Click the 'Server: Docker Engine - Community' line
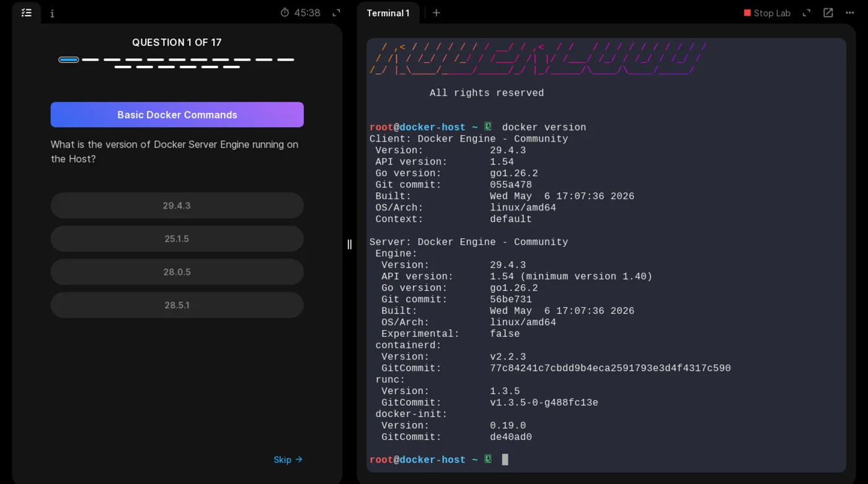Viewport: 868px width, 484px height. [x=469, y=242]
